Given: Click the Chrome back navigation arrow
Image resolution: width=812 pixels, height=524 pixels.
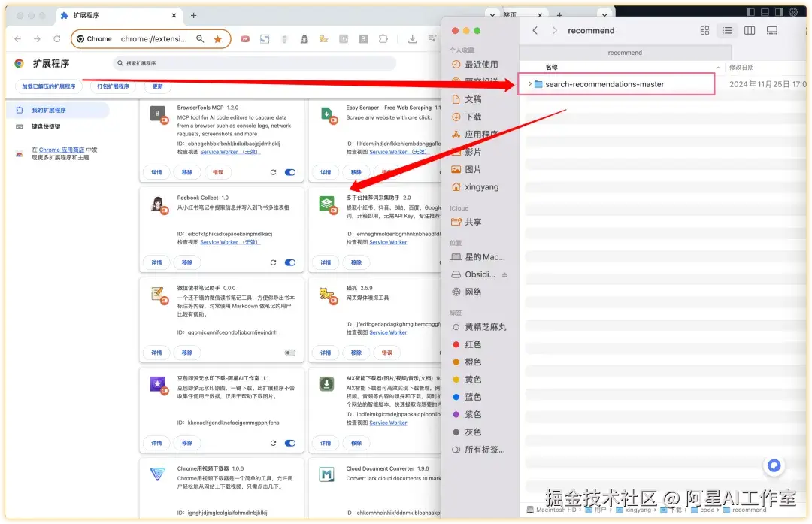Looking at the screenshot, I should pos(17,38).
